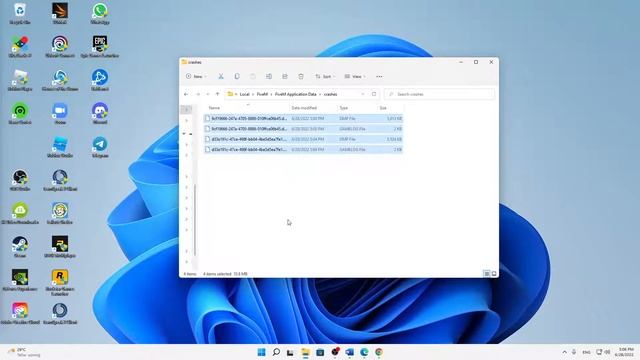Open WhatsApp desktop shortcut

pos(100,13)
